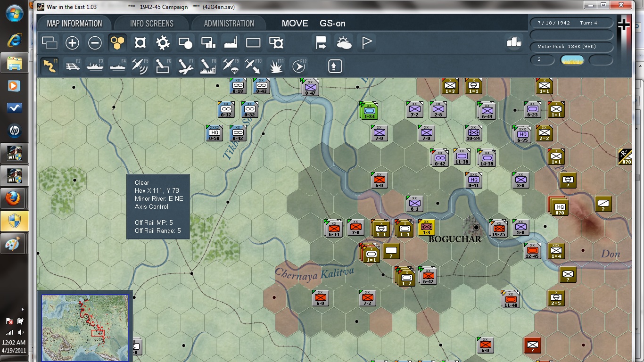Show weather using sun and cloud icon
Image resolution: width=644 pixels, height=362 pixels.
tap(344, 43)
